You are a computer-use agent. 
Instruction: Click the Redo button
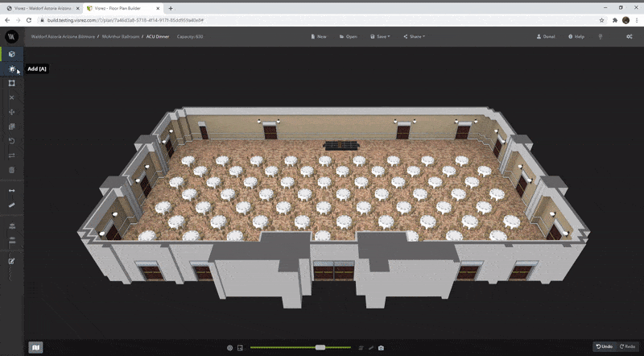click(x=628, y=346)
